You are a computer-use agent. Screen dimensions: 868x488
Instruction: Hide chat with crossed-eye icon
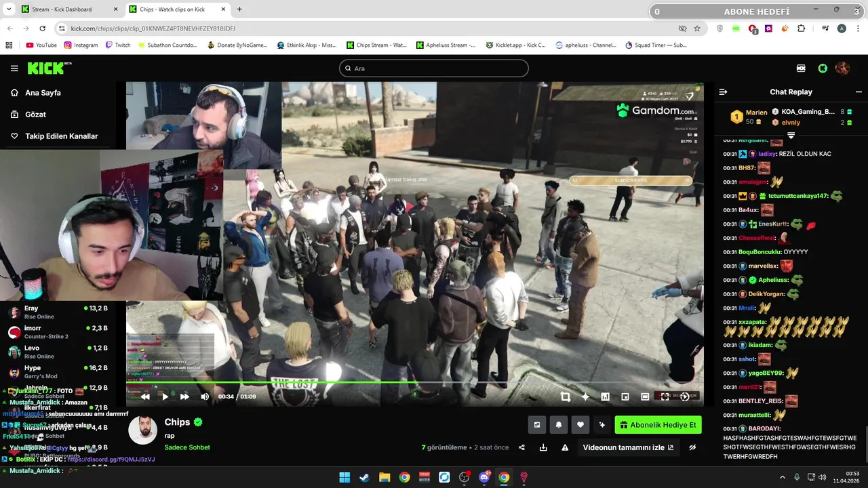(x=692, y=447)
